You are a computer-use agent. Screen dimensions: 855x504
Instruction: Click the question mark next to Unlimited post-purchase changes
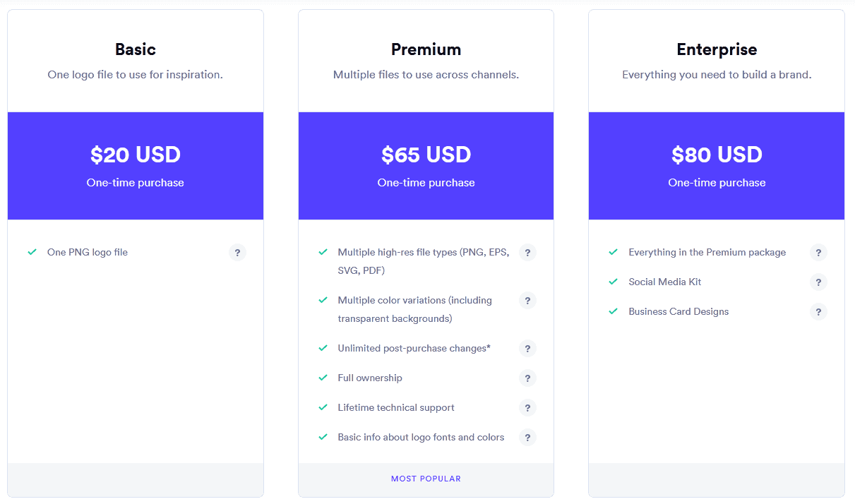tap(527, 348)
